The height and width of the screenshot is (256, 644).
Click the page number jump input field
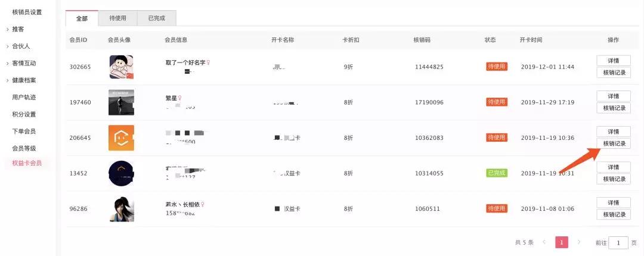pyautogui.click(x=618, y=242)
